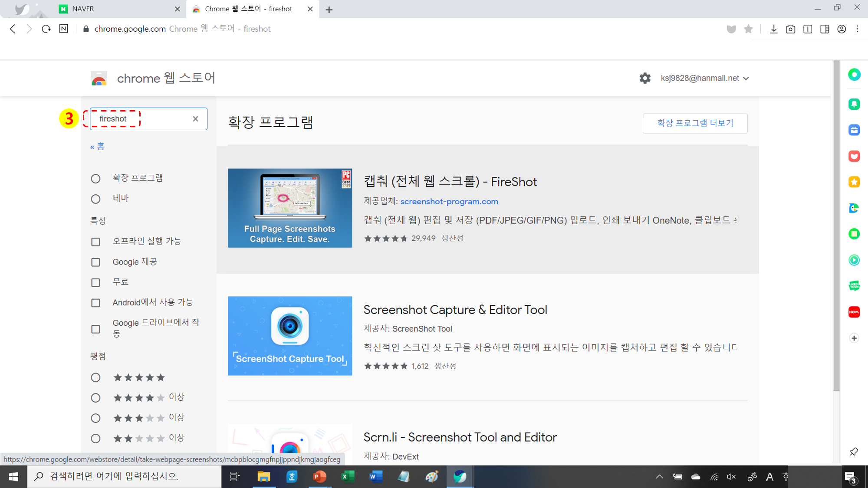The height and width of the screenshot is (488, 868).
Task: Click the download arrow toolbar icon
Action: [773, 29]
